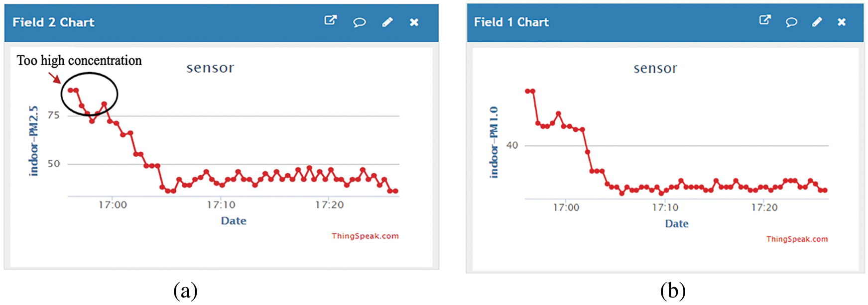Click 17:10 axis label in PM2.5 chart
Viewport: 868px width, 305px height.
[x=221, y=205]
